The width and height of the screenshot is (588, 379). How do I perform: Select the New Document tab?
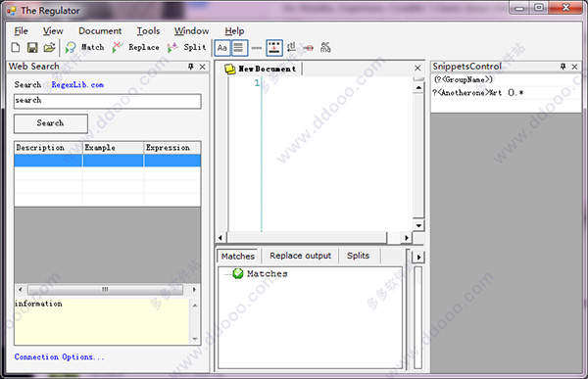[x=263, y=69]
